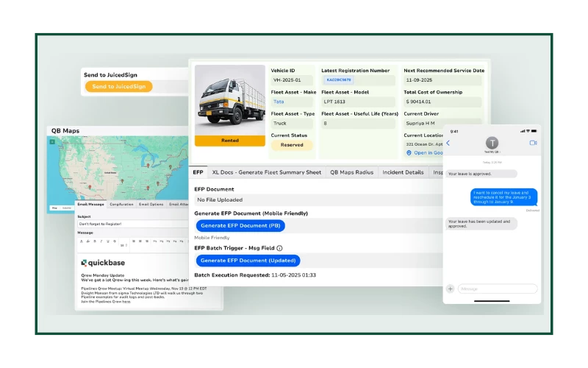The width and height of the screenshot is (588, 368).
Task: Click the info icon beside EFP Batch Trigger
Action: tap(279, 248)
